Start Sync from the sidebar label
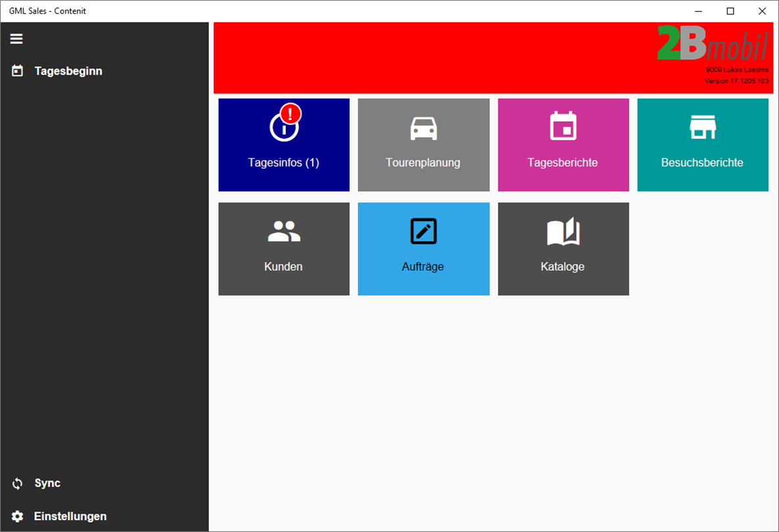779x532 pixels. [x=47, y=483]
